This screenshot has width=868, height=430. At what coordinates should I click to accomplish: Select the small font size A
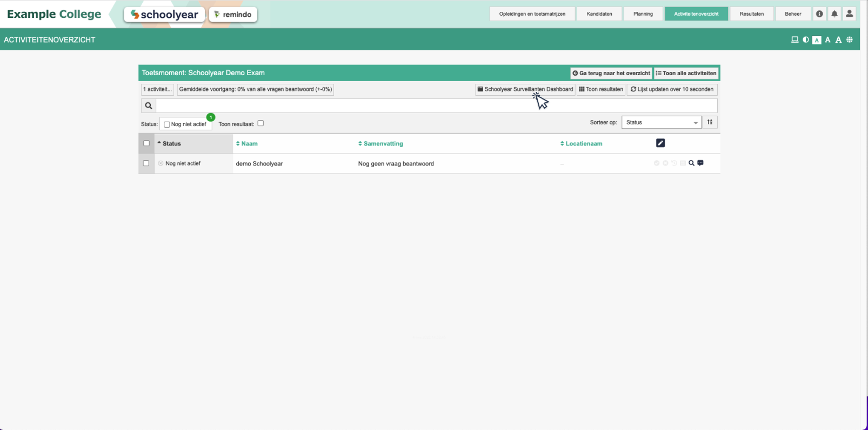817,40
